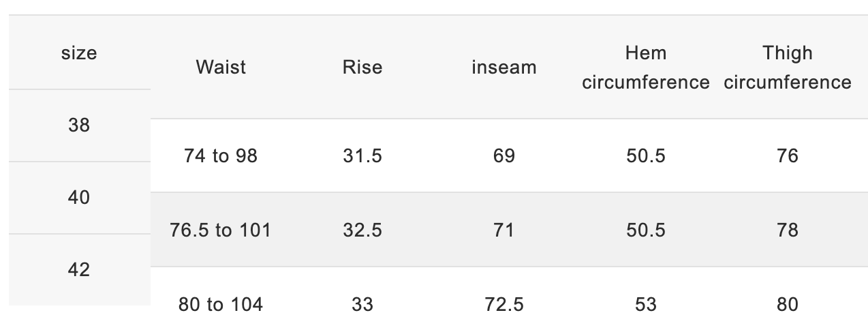Select the "Thigh circumference" header
This screenshot has height=330, width=868.
[x=788, y=67]
